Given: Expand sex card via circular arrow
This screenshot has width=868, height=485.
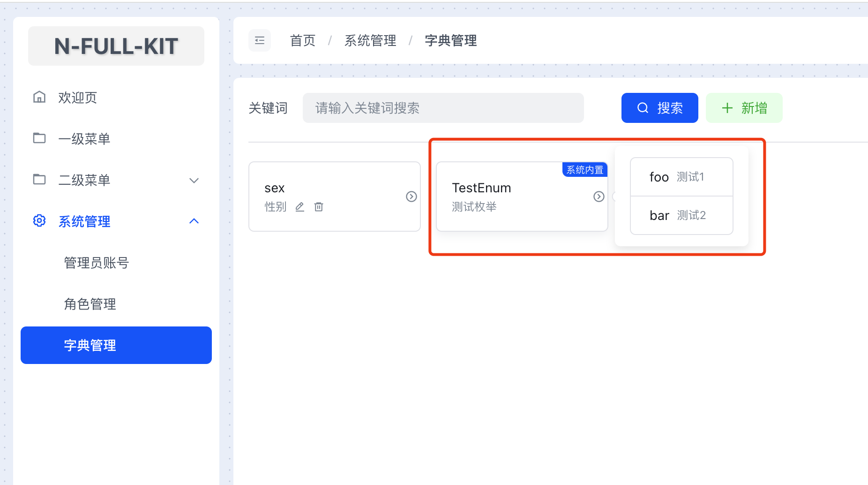Looking at the screenshot, I should tap(411, 197).
